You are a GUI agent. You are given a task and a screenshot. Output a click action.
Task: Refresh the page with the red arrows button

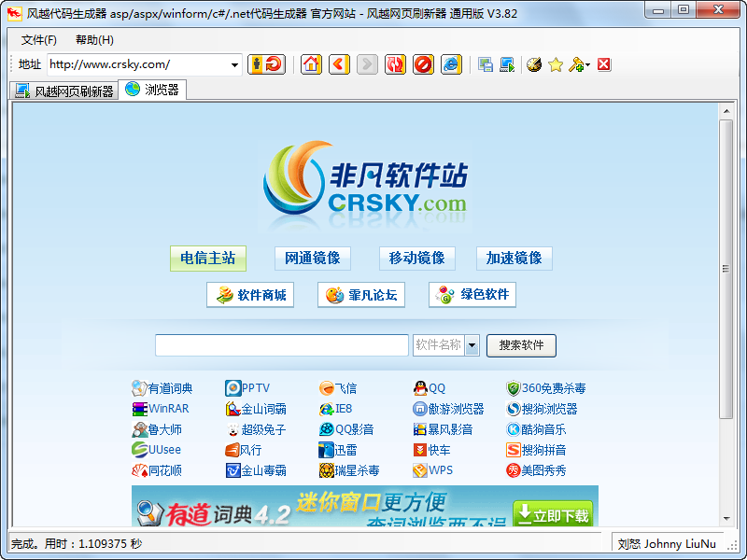pyautogui.click(x=395, y=64)
